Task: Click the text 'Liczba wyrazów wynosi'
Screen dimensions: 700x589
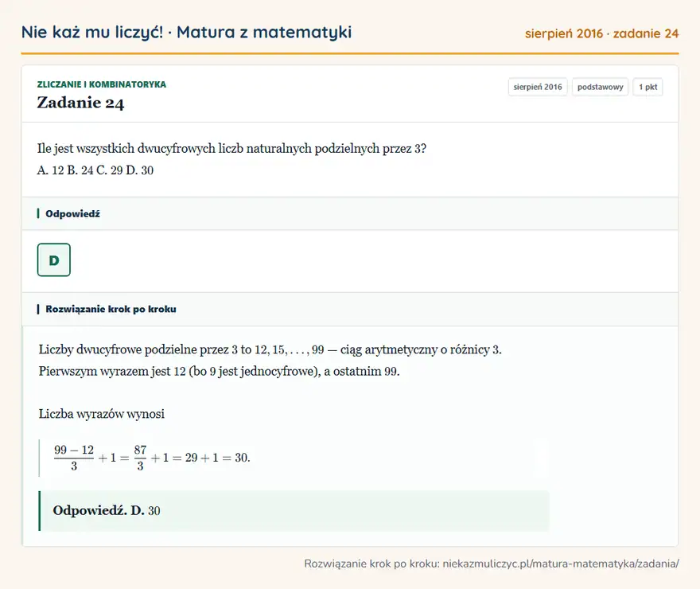Action: click(102, 414)
